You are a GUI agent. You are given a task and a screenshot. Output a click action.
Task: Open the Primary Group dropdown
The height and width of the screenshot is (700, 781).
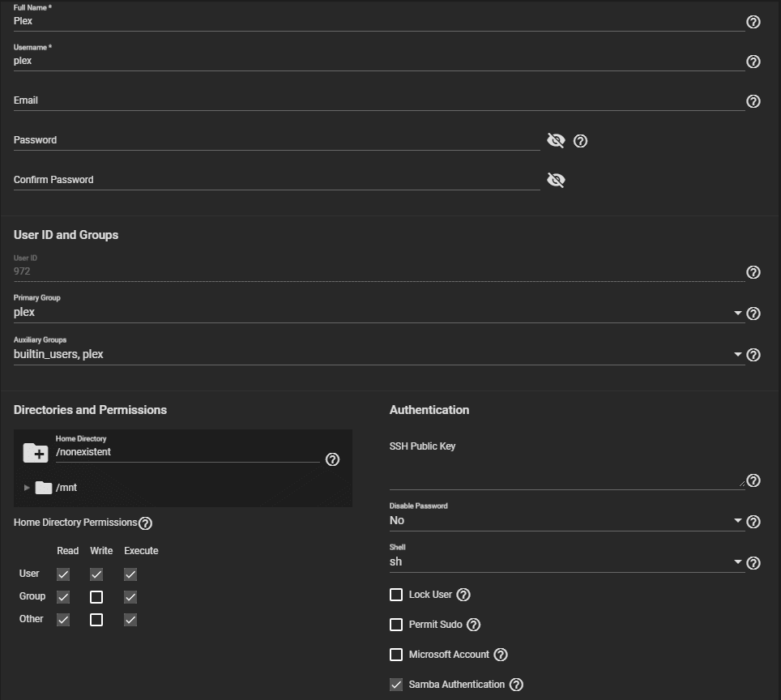(x=379, y=313)
